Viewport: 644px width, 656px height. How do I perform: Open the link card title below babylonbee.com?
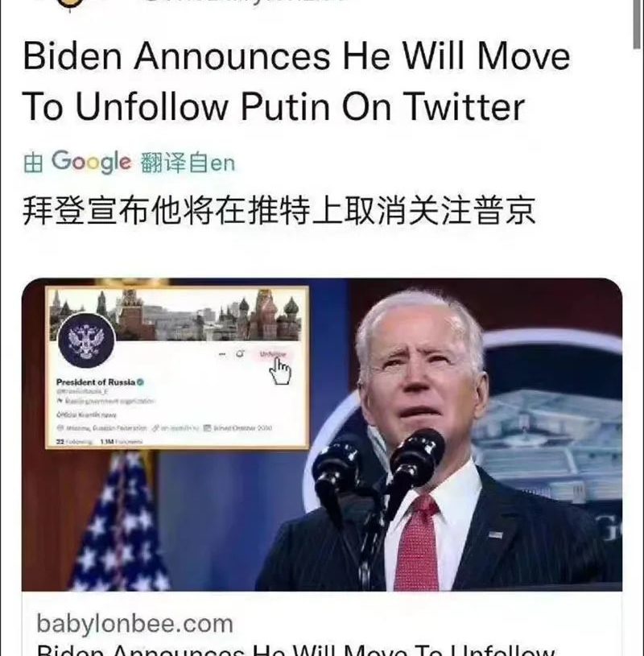pyautogui.click(x=296, y=650)
